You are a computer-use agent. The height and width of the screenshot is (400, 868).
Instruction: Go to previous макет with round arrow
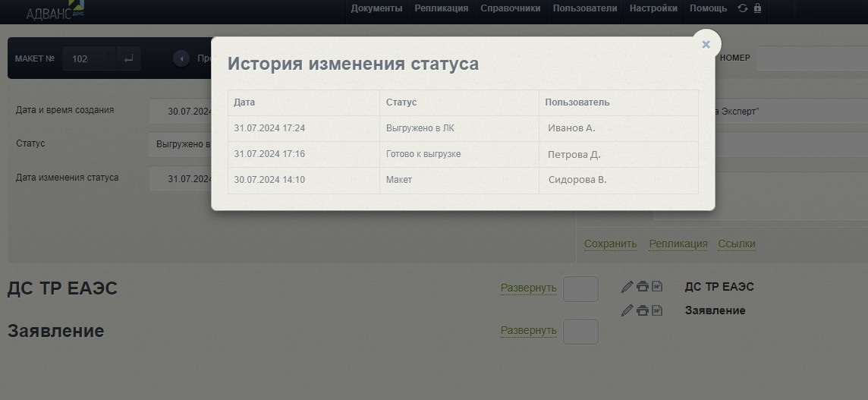[181, 58]
